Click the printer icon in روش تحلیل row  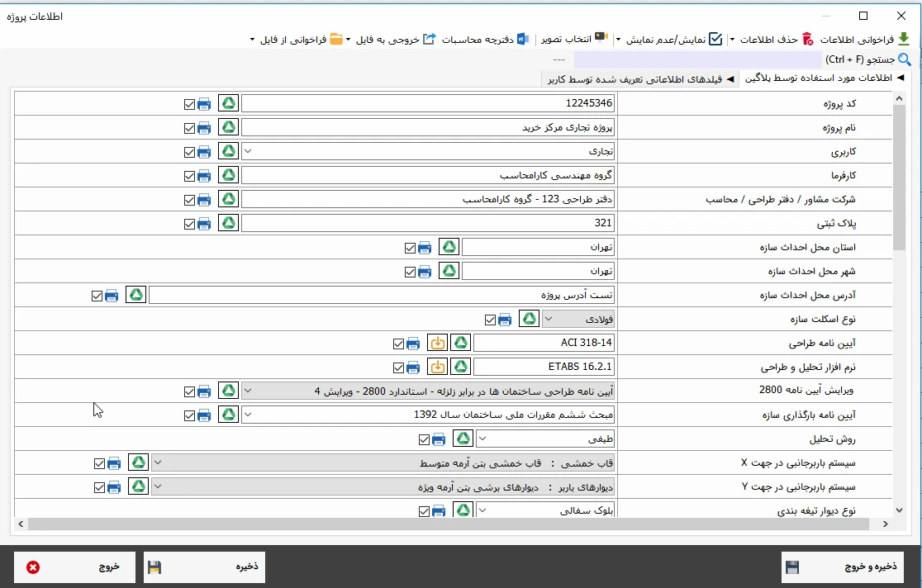[x=439, y=439]
